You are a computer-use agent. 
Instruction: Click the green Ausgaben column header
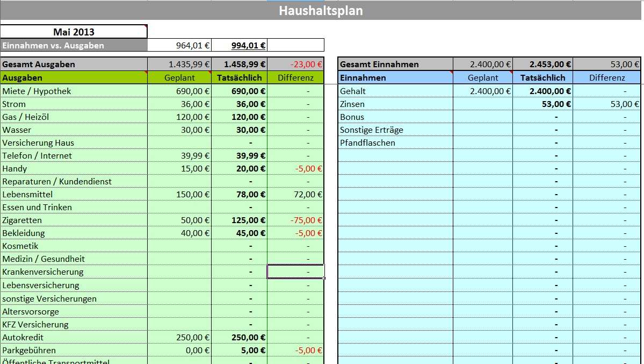(x=74, y=78)
